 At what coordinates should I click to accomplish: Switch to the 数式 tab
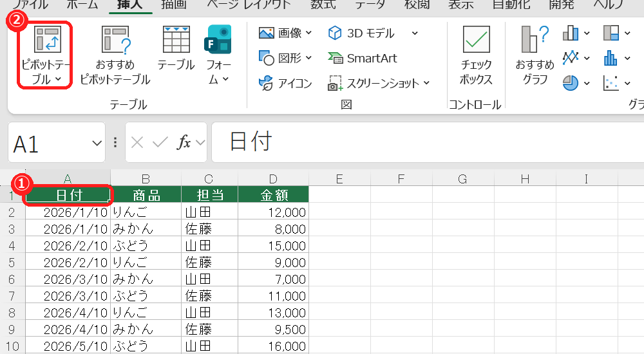coord(323,5)
